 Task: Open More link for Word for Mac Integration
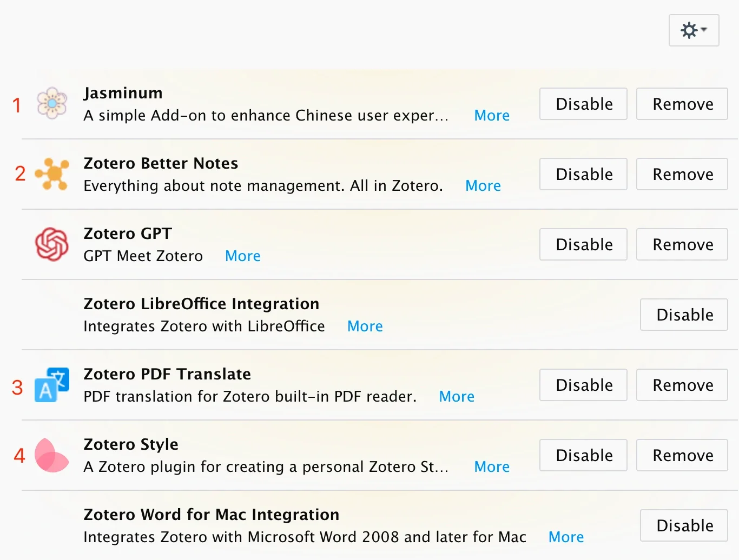pyautogui.click(x=566, y=537)
